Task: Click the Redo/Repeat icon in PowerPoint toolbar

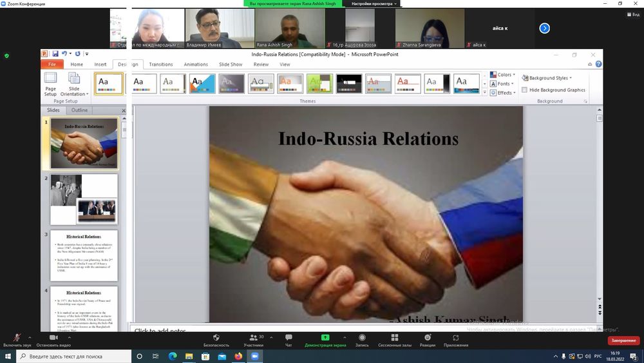Action: [78, 54]
